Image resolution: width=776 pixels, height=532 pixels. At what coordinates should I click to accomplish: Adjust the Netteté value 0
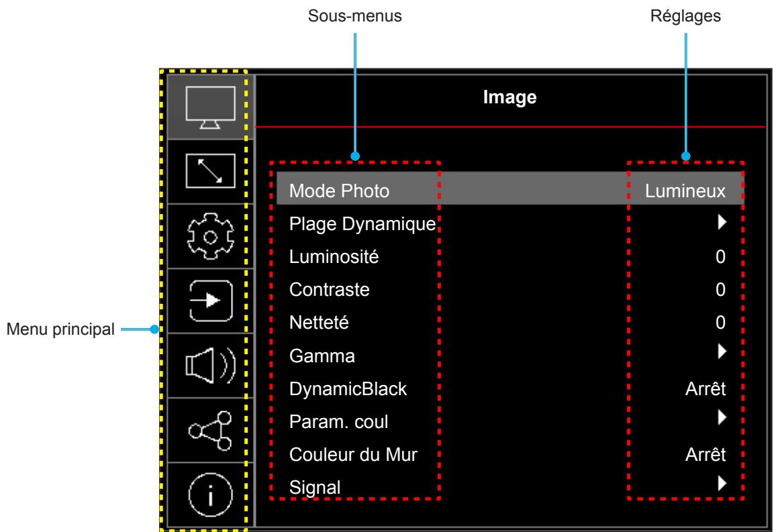[720, 323]
